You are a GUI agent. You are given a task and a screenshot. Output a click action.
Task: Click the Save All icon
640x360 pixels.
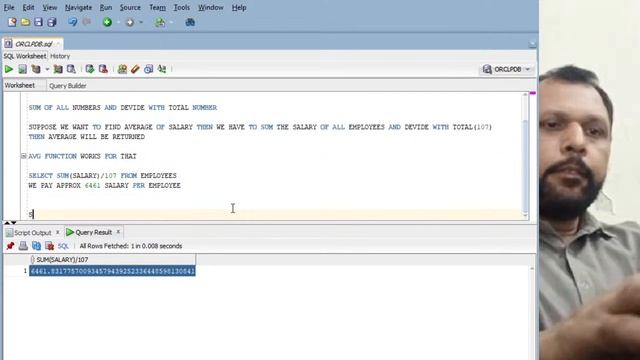(51, 22)
